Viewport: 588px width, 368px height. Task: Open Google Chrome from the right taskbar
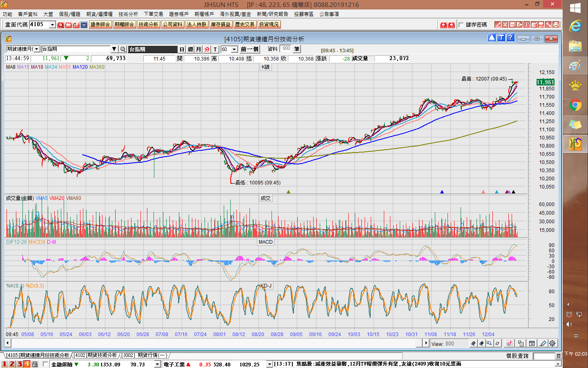point(575,105)
